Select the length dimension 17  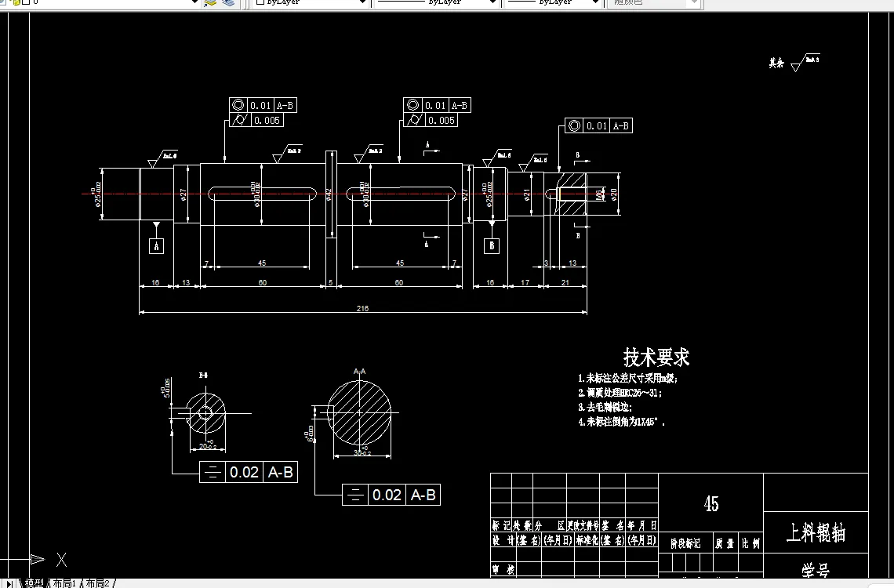coord(525,282)
